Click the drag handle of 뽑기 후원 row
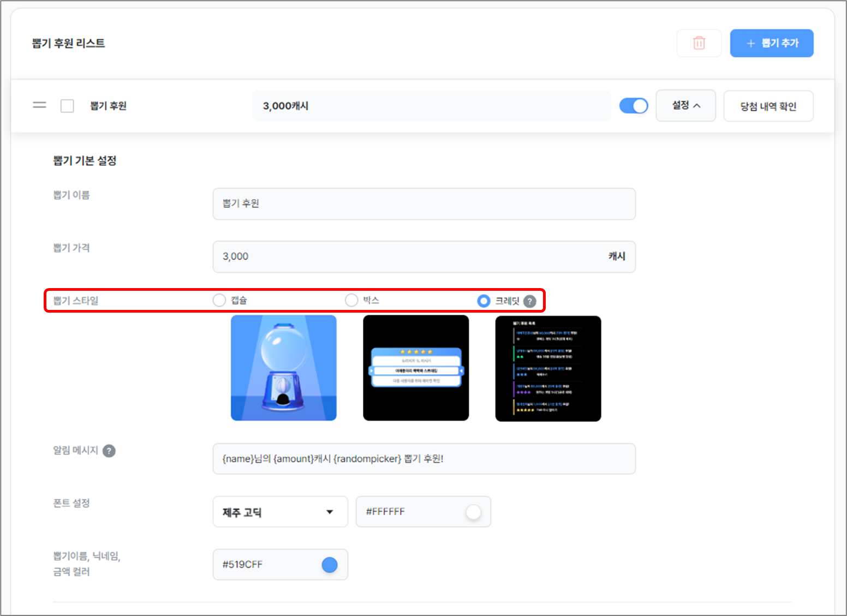 point(39,105)
